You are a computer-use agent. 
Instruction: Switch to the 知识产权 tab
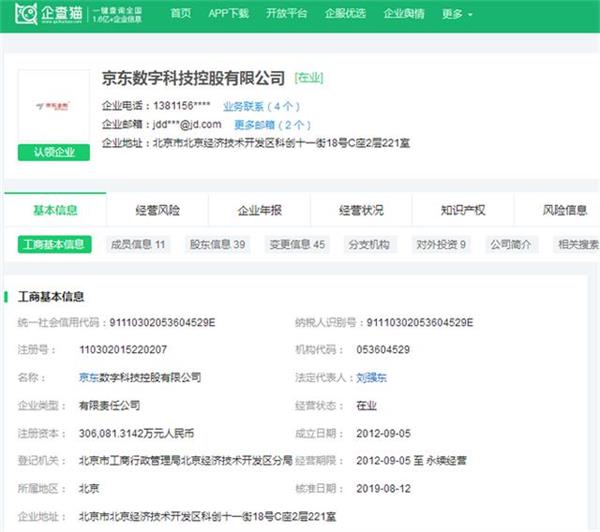pos(463,210)
